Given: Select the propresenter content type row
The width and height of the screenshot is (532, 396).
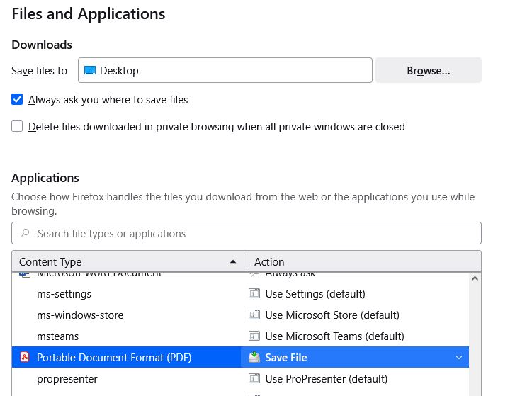Looking at the screenshot, I should pos(67,379).
